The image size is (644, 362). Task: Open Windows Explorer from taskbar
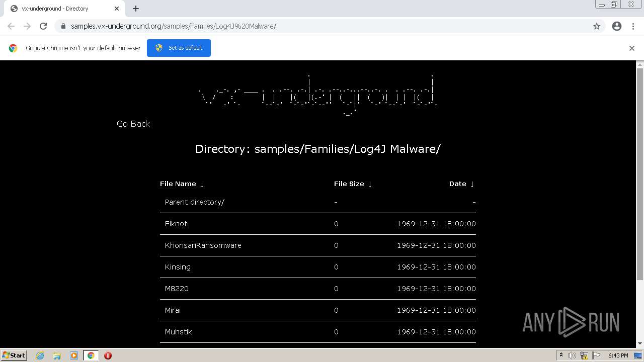(57, 355)
